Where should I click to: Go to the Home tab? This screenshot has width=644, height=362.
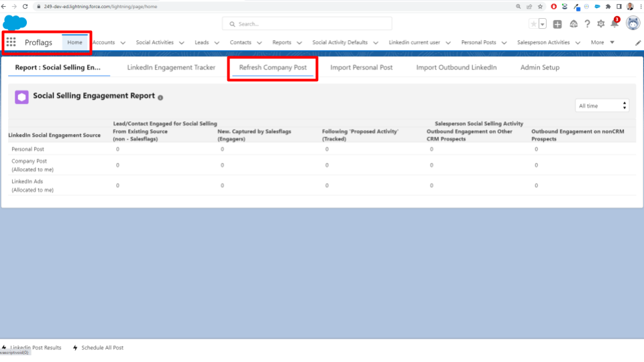click(74, 42)
